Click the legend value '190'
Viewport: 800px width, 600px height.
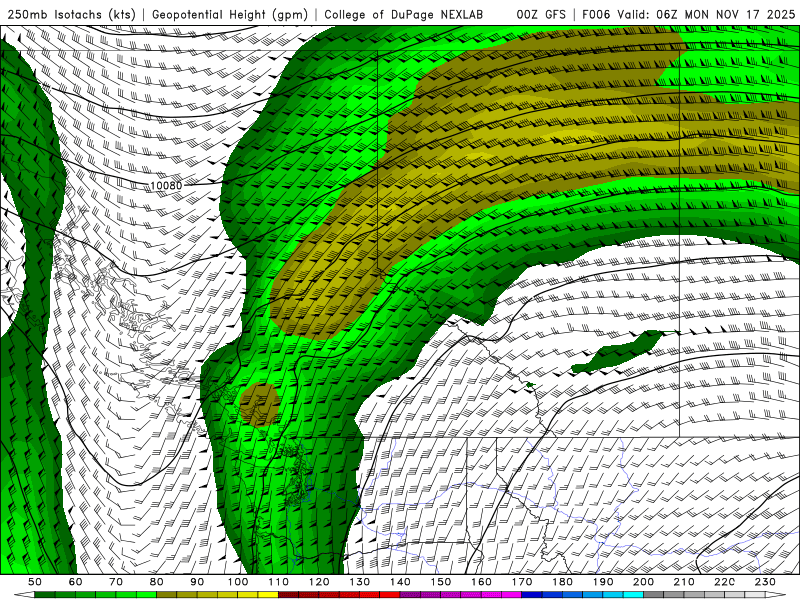tap(603, 582)
